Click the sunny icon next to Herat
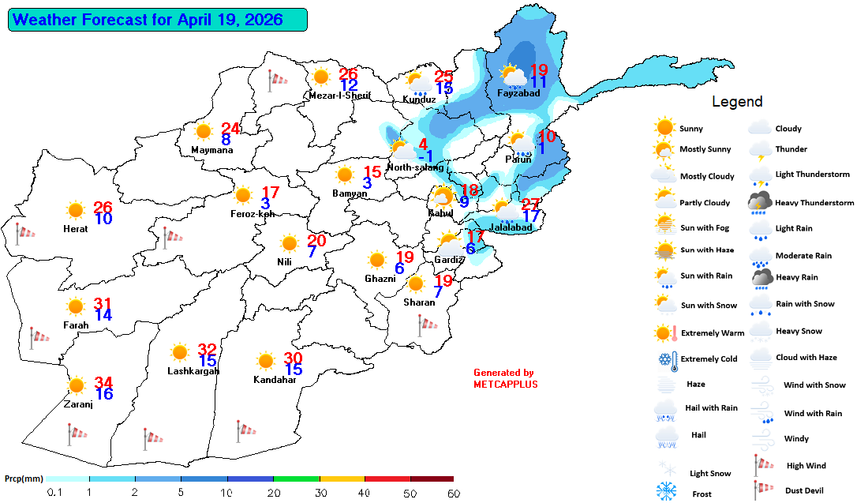868x503 pixels. pos(76,211)
